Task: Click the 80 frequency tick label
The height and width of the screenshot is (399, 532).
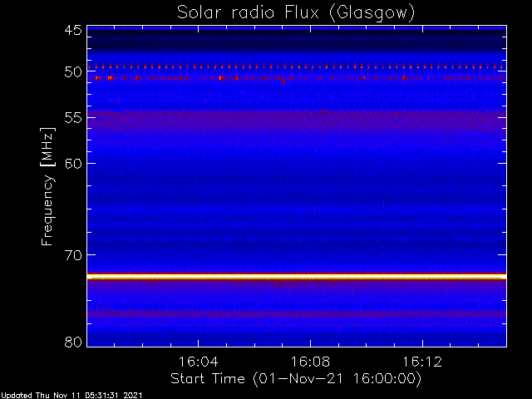Action: 73,342
